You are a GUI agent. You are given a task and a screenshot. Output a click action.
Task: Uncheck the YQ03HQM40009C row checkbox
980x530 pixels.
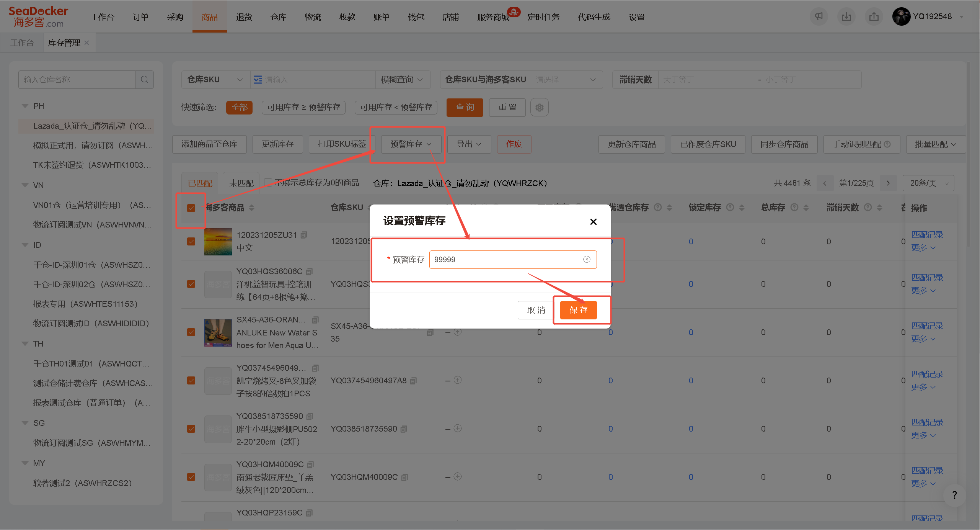point(191,477)
